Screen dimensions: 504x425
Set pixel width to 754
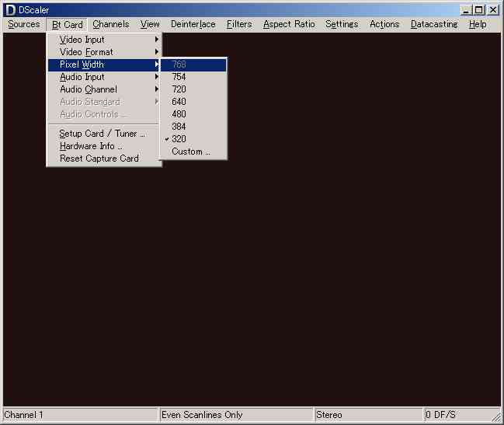[193, 77]
